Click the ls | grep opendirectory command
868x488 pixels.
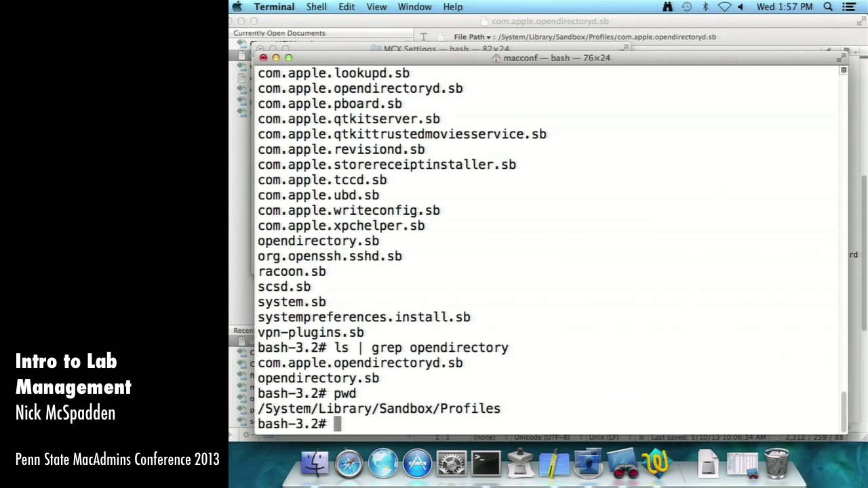pyautogui.click(x=421, y=348)
